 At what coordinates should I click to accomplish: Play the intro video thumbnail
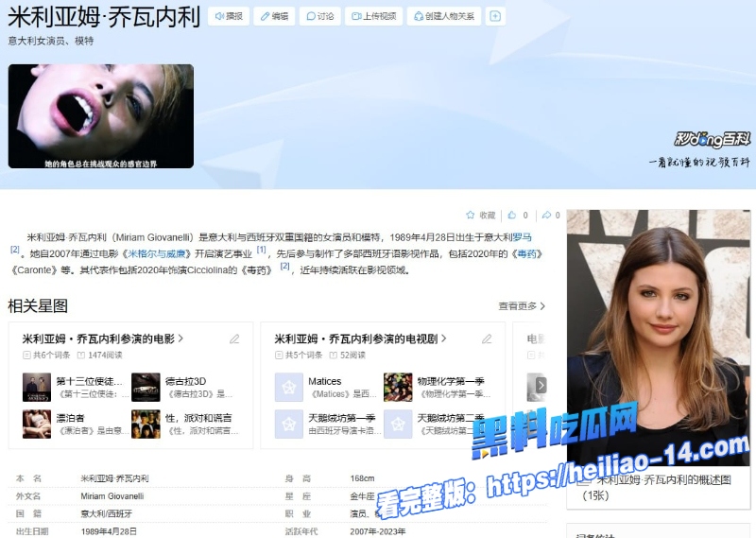101,116
